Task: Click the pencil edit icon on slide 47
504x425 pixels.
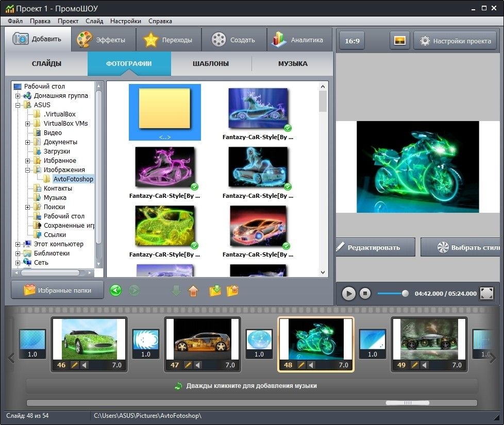Action: click(x=188, y=365)
